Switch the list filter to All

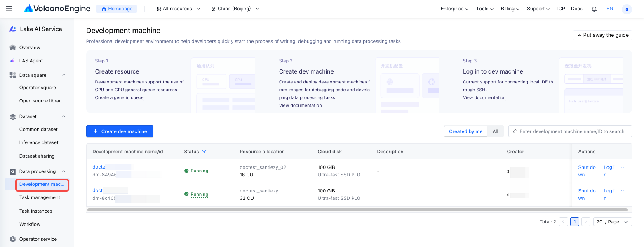496,131
